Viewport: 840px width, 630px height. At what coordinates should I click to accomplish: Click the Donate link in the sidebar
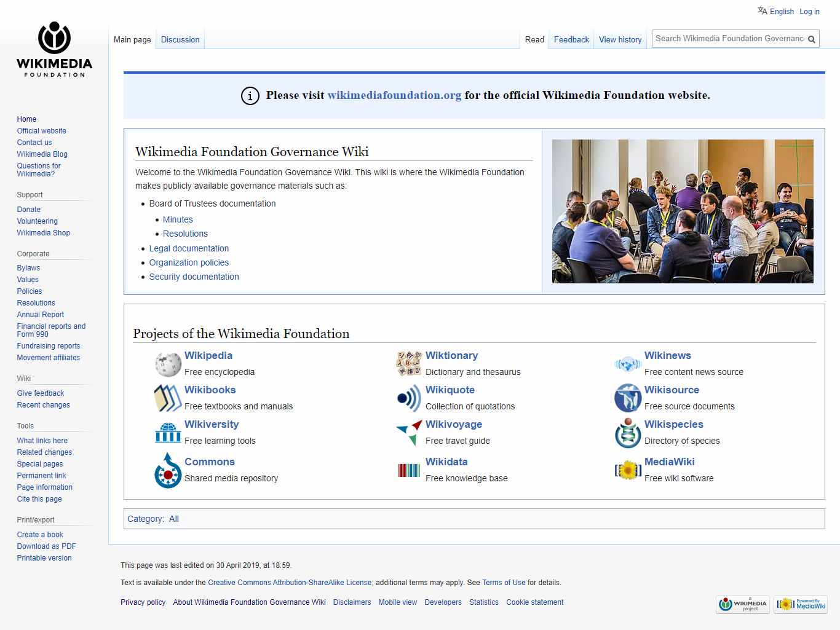coord(28,209)
